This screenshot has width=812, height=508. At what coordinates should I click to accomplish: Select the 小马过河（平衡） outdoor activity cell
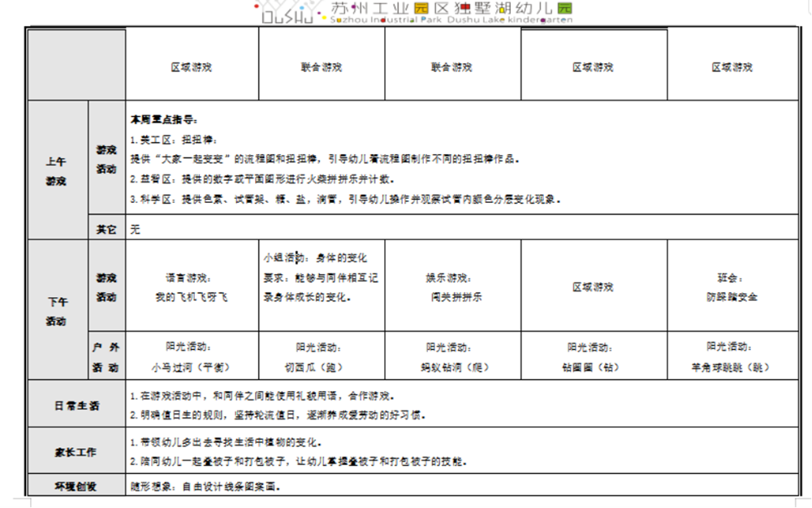tap(192, 357)
